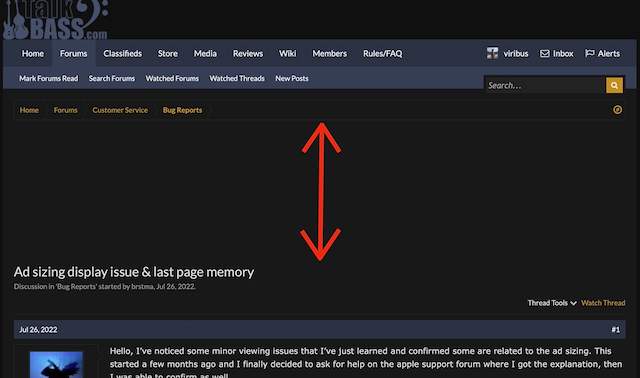The image size is (640, 378).
Task: Focus the Search input field
Action: point(544,85)
